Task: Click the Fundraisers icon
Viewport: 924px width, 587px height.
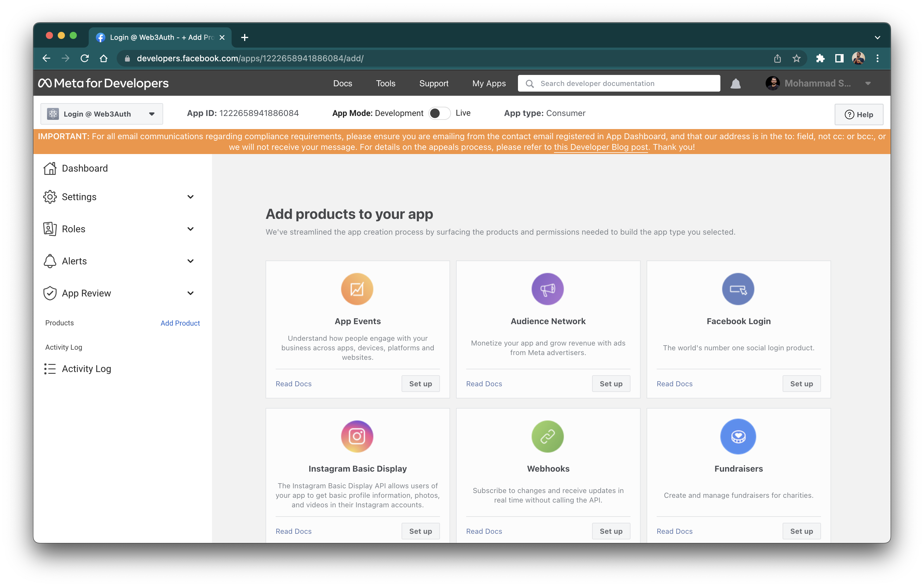Action: (x=738, y=436)
